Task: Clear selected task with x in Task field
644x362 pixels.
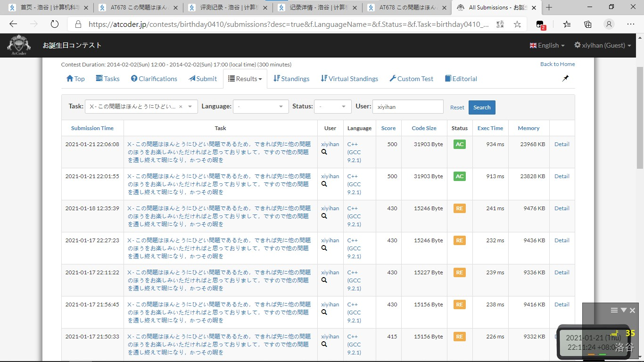Action: point(181,107)
